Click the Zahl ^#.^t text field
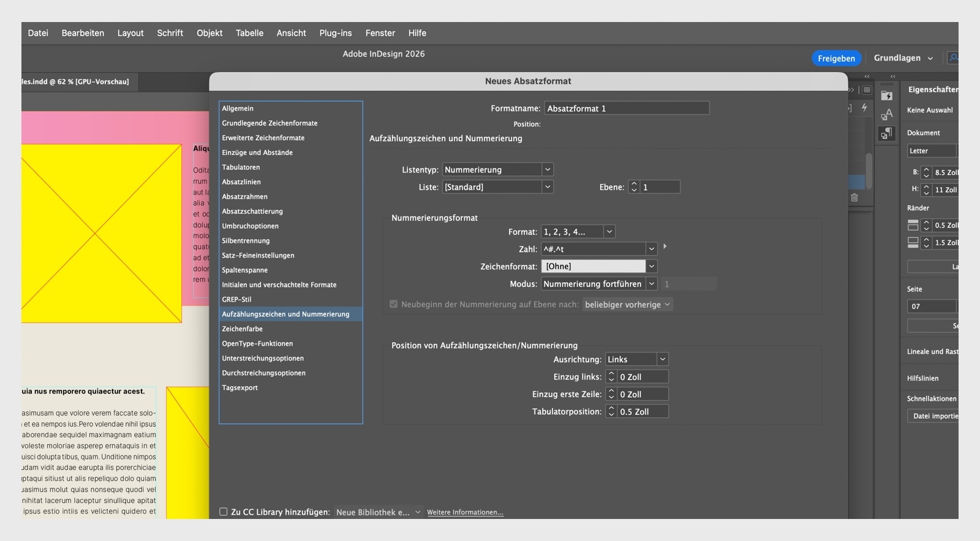Image resolution: width=980 pixels, height=541 pixels. pyautogui.click(x=594, y=249)
